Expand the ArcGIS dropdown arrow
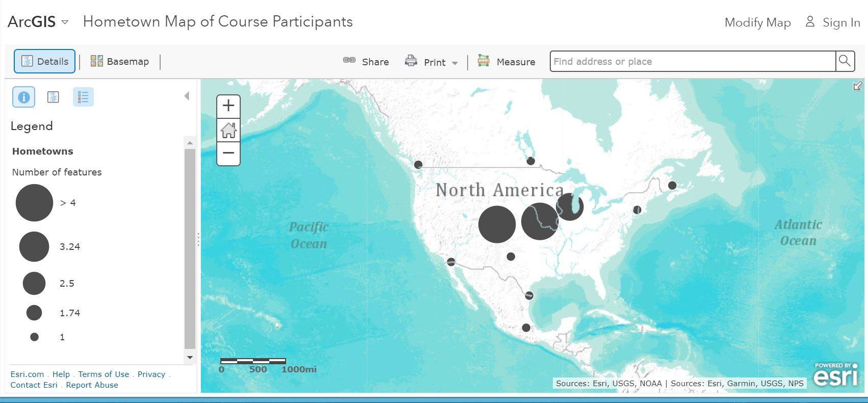 tap(65, 22)
